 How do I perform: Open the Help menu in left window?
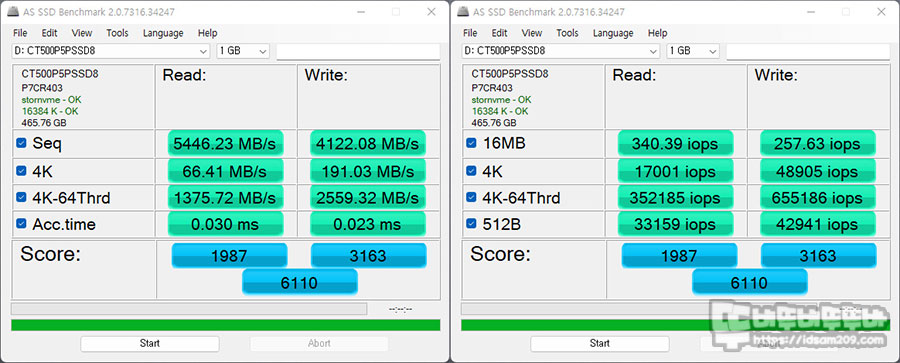[207, 33]
